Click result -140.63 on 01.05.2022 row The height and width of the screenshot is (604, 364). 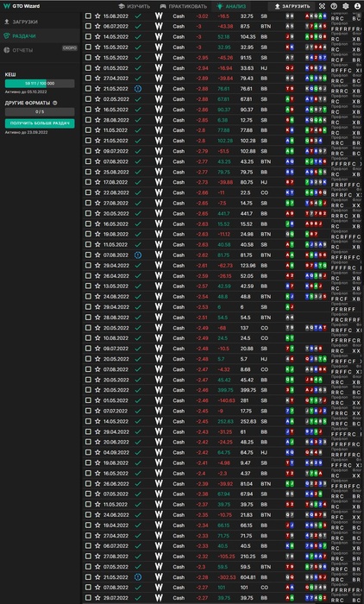(x=226, y=400)
